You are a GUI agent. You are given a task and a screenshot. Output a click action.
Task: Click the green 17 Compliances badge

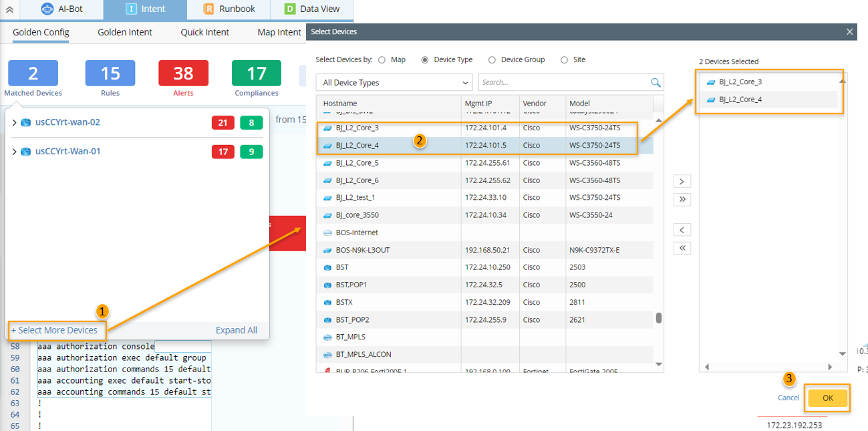pos(257,73)
